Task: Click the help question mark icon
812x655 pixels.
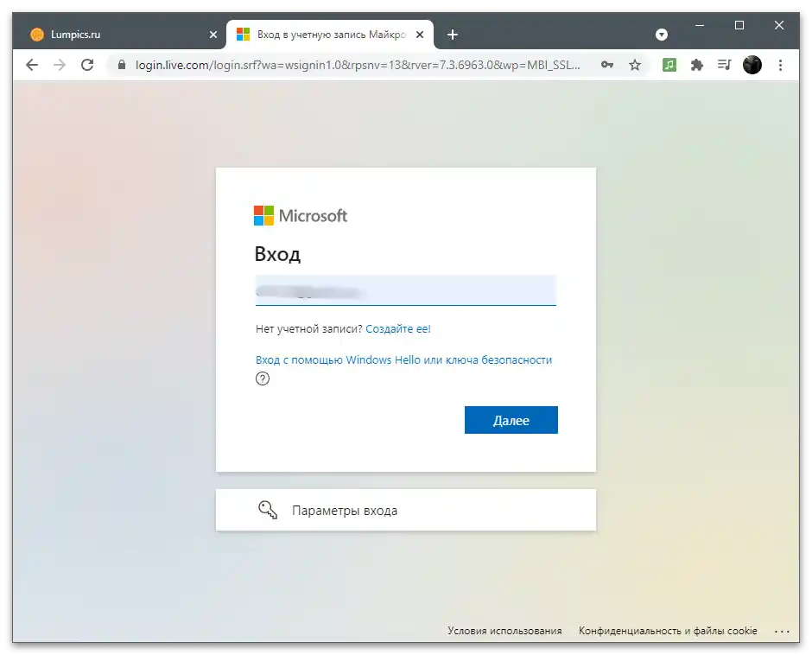Action: (x=263, y=378)
